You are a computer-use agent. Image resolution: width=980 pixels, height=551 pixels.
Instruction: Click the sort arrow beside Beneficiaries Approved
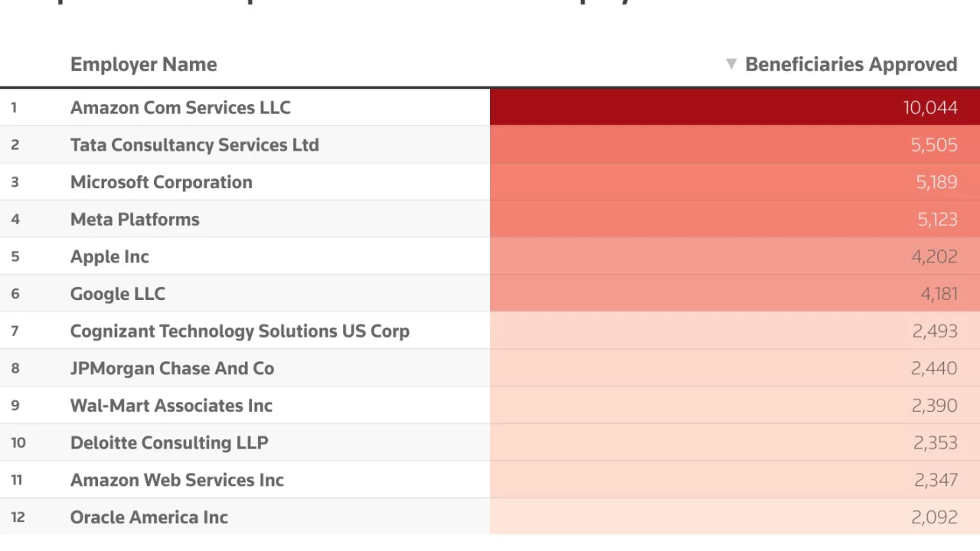(731, 64)
